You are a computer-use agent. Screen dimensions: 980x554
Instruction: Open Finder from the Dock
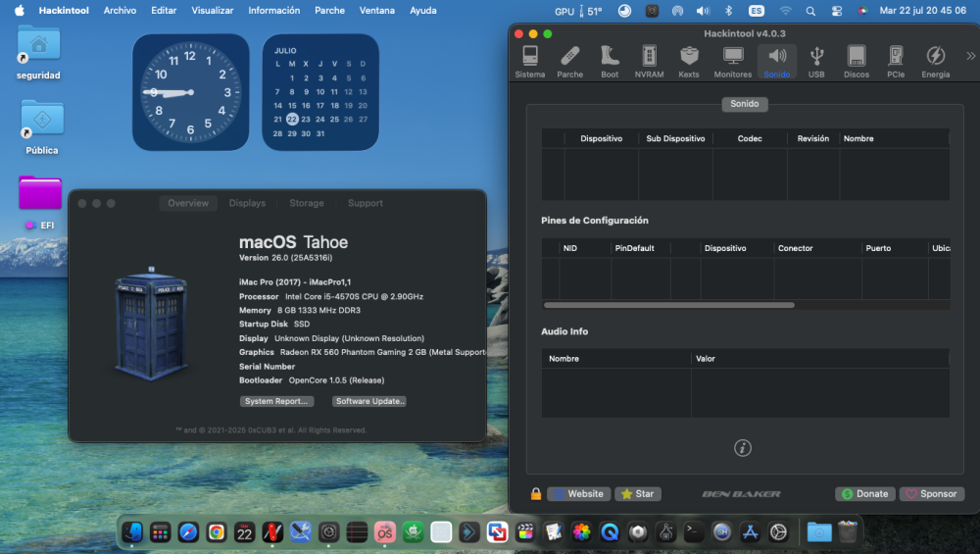pyautogui.click(x=132, y=532)
